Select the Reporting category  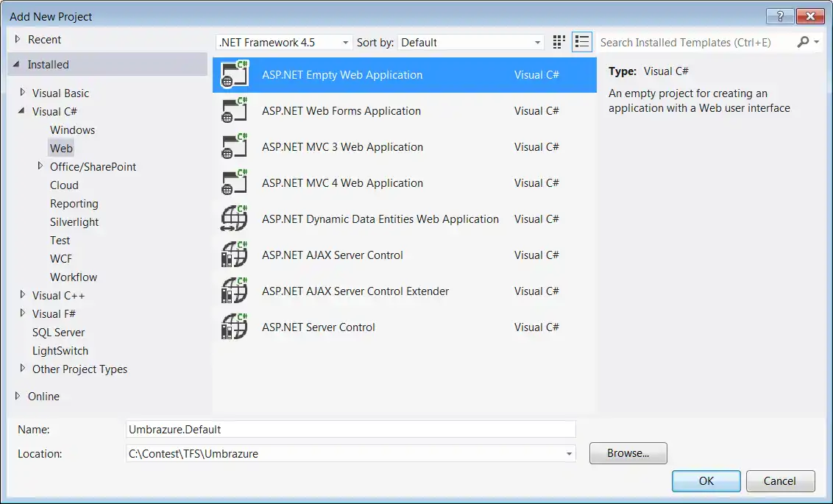[x=74, y=203]
